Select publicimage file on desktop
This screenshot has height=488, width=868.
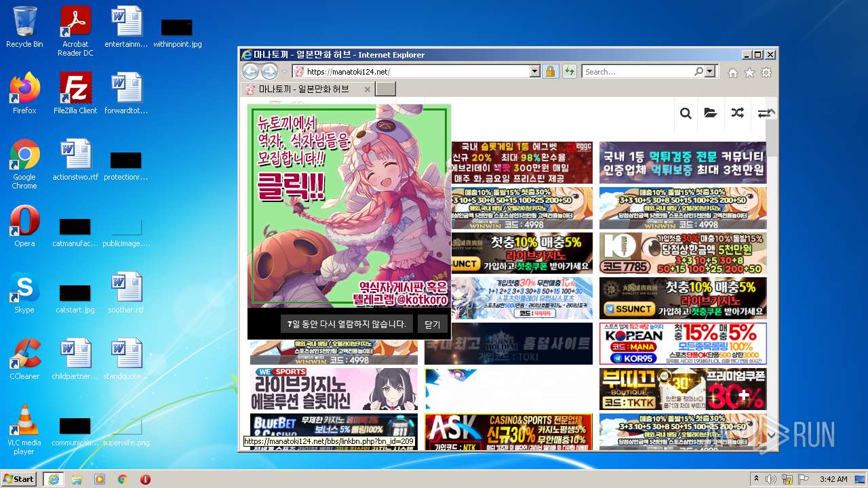click(126, 232)
